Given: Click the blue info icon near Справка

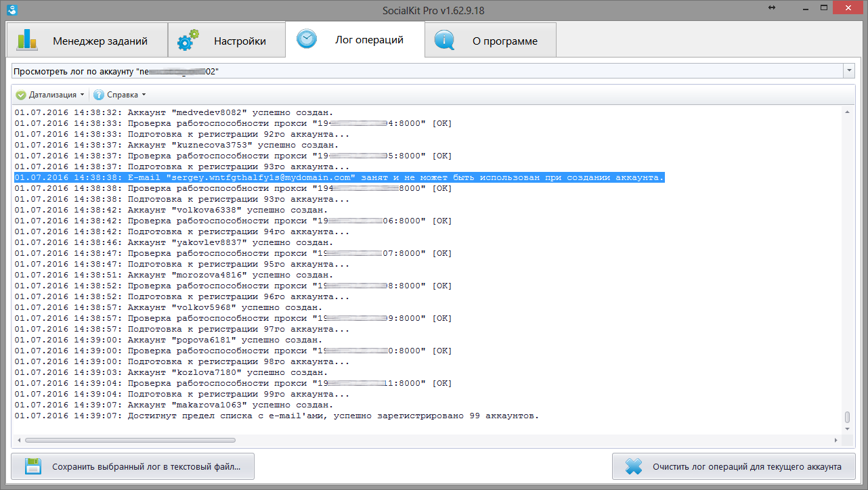Looking at the screenshot, I should point(99,95).
